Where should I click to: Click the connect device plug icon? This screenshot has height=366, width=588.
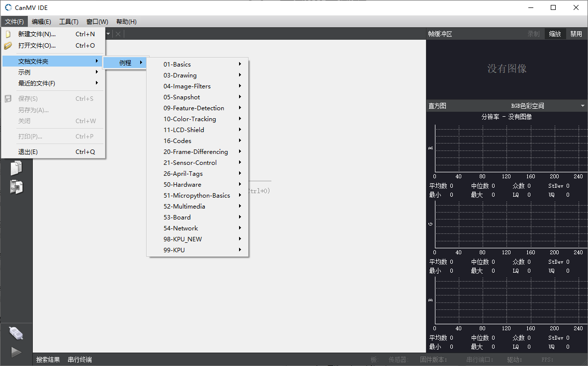[16, 333]
